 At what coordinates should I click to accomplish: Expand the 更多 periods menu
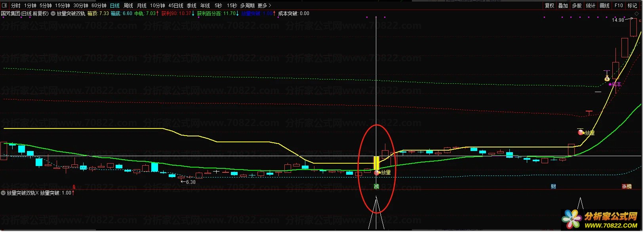(264, 6)
